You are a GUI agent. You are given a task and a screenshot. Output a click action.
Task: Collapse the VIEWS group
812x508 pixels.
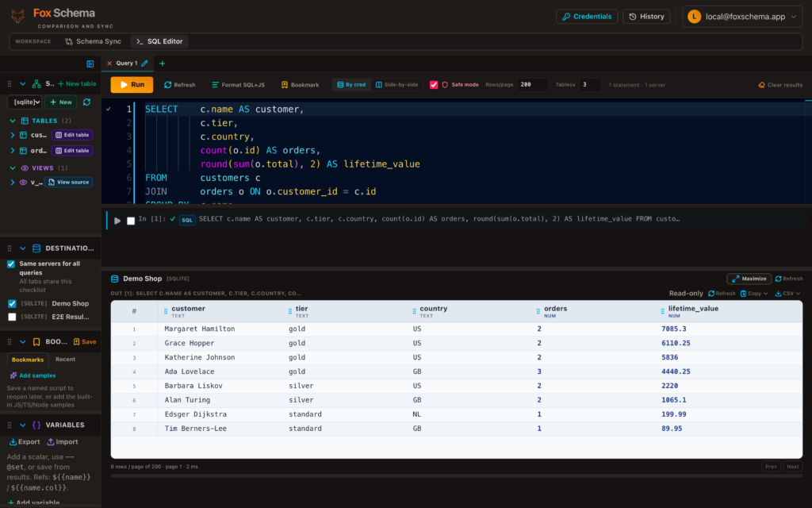[13, 168]
